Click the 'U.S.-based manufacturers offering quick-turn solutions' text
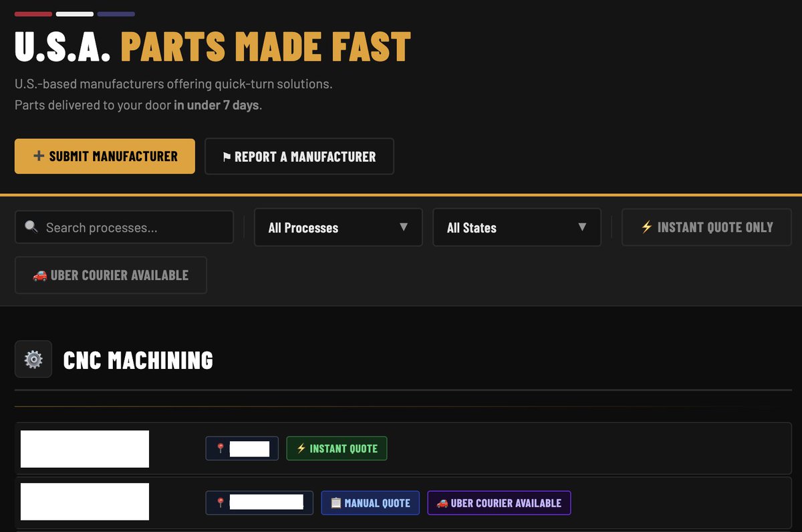The height and width of the screenshot is (532, 802). [174, 85]
